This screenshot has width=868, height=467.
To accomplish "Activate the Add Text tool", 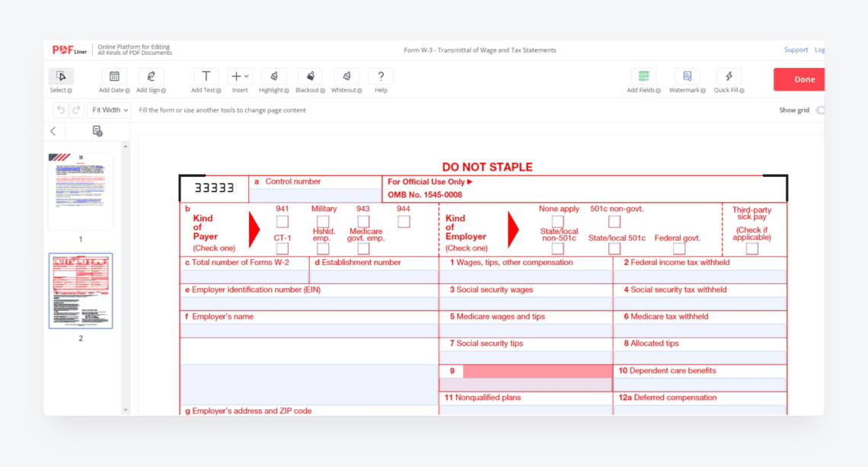I will coord(206,77).
